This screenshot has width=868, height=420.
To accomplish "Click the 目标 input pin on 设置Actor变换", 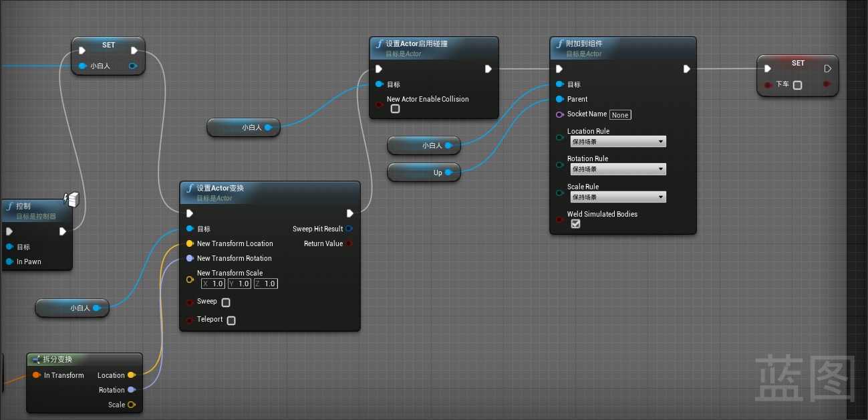I will point(190,229).
